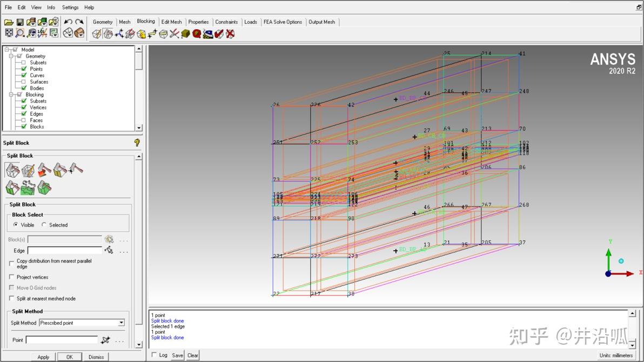
Task: Enable Project vertices checkbox
Action: (x=12, y=277)
